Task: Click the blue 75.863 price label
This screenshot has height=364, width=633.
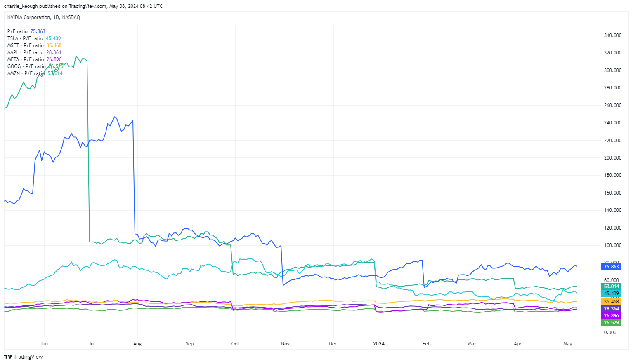Action: 611,267
